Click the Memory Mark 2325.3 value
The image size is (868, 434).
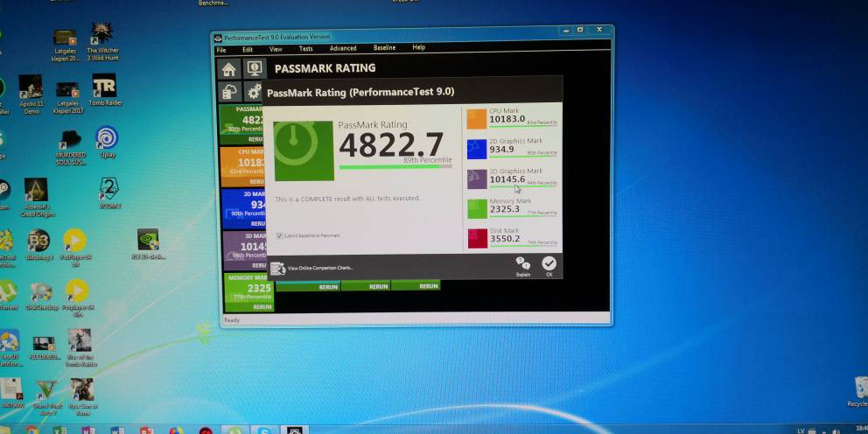505,209
